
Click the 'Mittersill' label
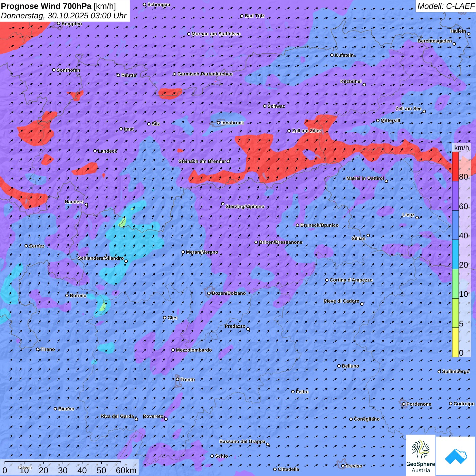[x=390, y=120]
